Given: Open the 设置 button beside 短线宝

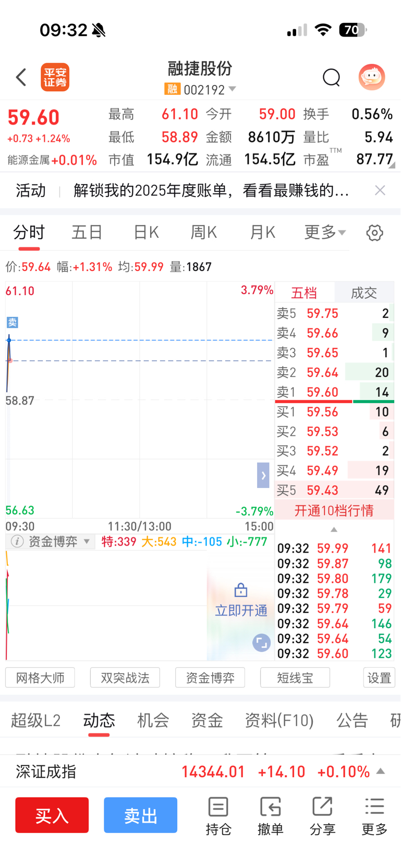Looking at the screenshot, I should tap(379, 678).
